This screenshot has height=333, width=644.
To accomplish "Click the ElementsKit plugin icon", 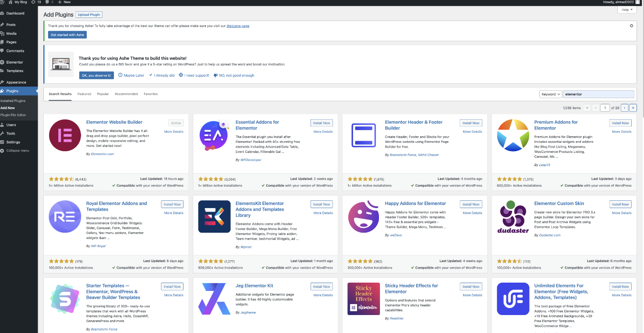I will tap(214, 216).
